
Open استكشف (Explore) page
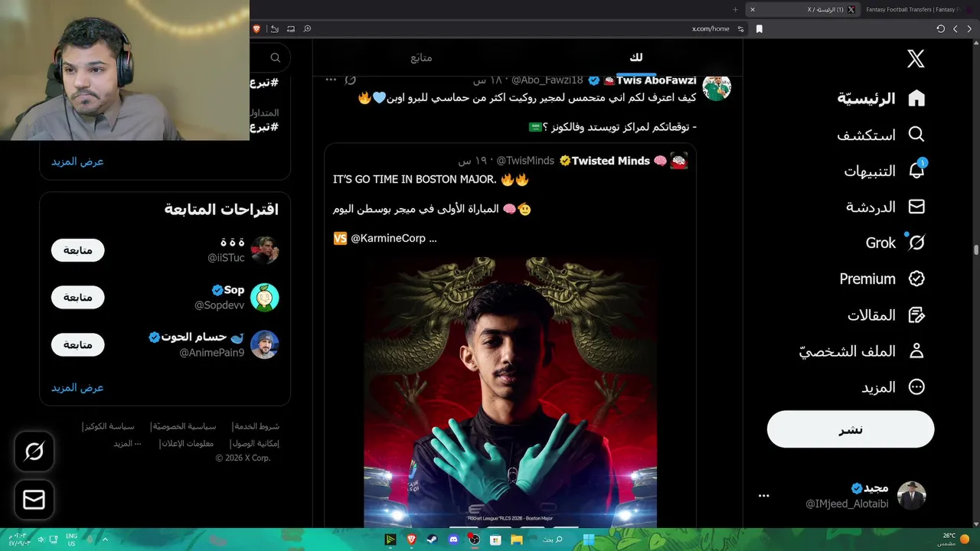click(881, 135)
